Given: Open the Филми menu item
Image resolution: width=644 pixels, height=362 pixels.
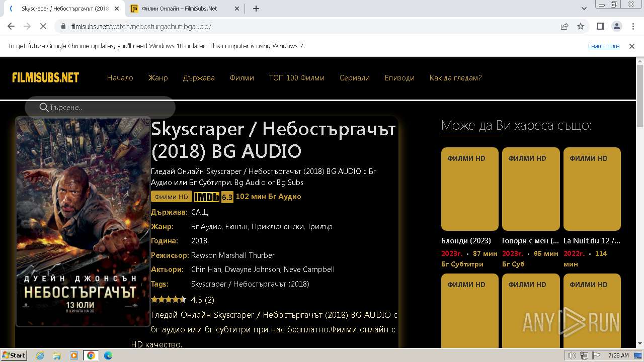Looking at the screenshot, I should tap(242, 78).
